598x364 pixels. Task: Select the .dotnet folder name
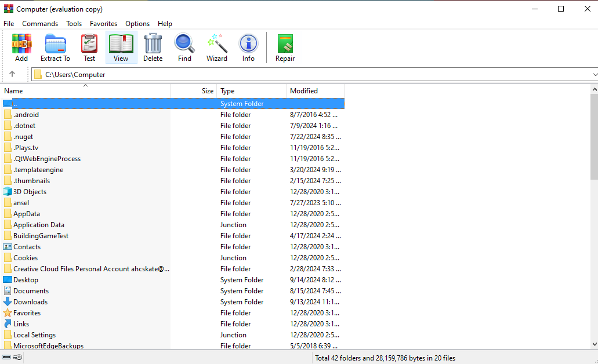(24, 125)
